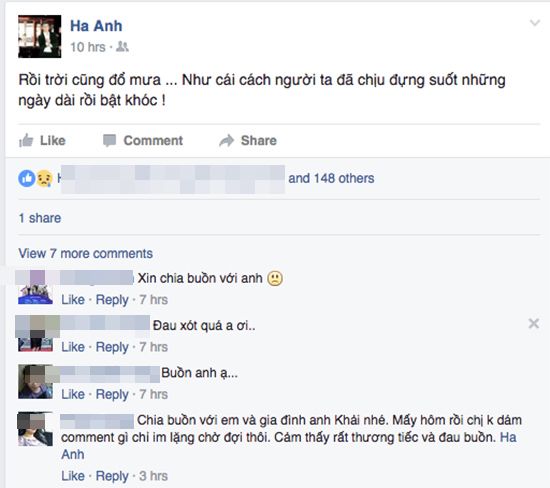
Task: Open the sad reaction emoji icon
Action: (44, 179)
